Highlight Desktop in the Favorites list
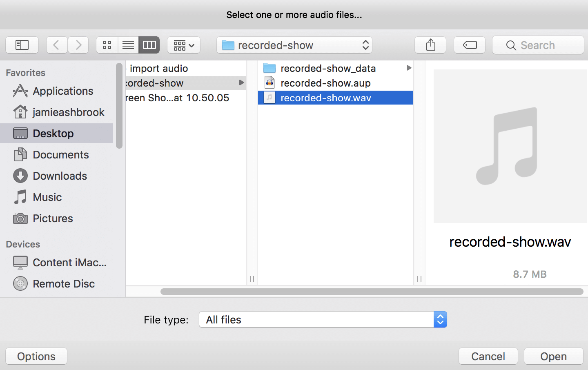The image size is (588, 370). [53, 133]
